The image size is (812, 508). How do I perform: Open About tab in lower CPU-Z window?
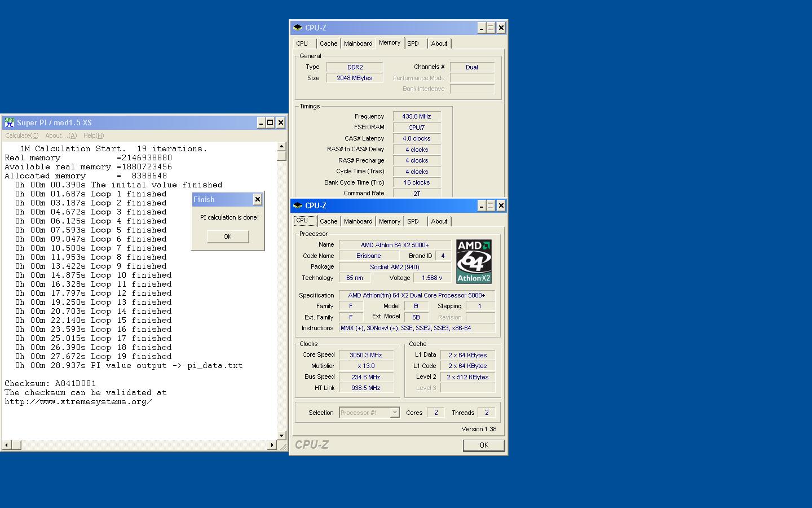439,221
